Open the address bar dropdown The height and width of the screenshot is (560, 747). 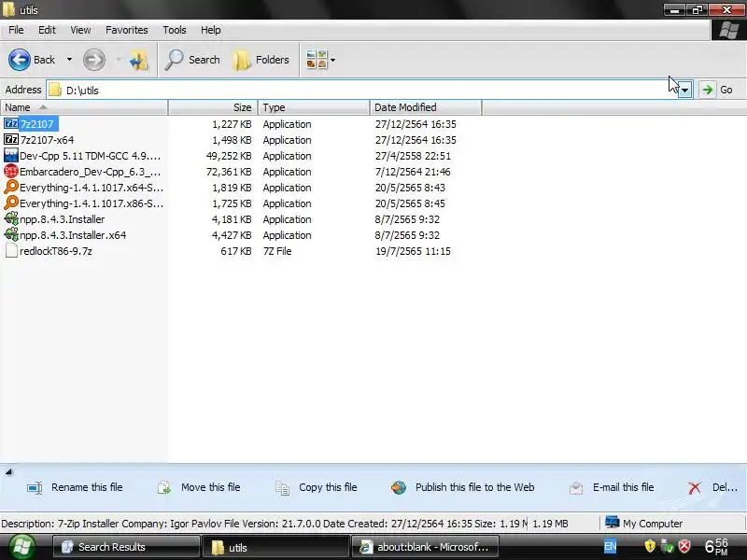tap(685, 90)
